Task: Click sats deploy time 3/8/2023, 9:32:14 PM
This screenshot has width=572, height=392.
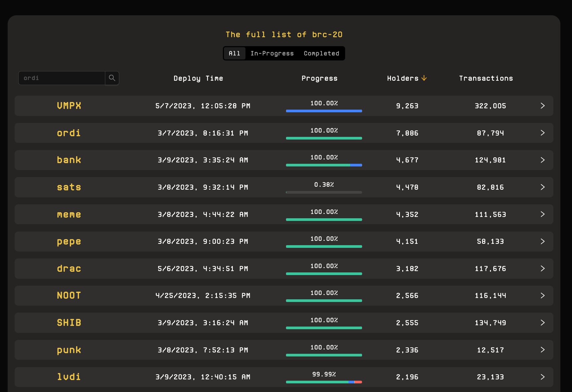Action: tap(203, 187)
